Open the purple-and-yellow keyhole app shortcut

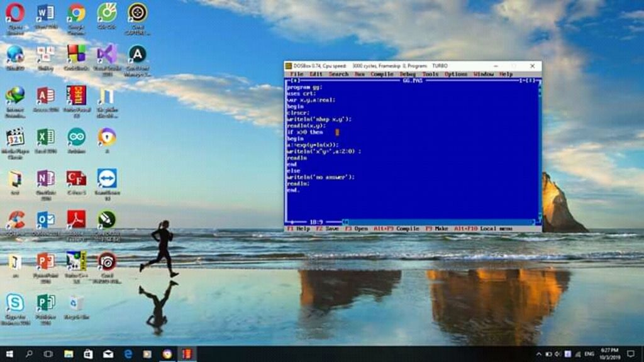point(107,137)
